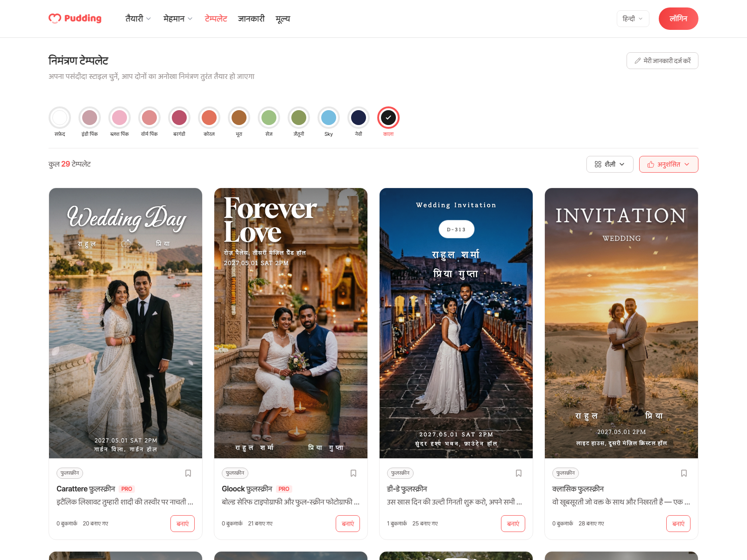The height and width of the screenshot is (560, 747).
Task: Click the Gloock फुलस्क्रीन title
Action: 247,489
